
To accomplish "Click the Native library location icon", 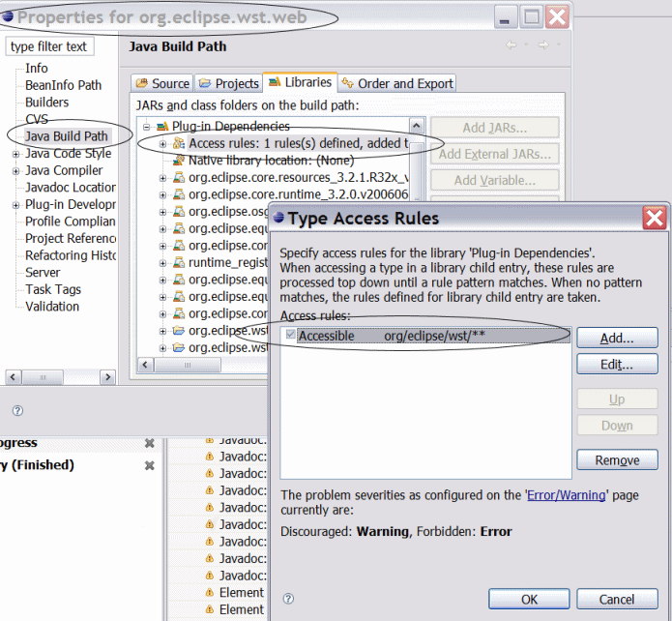I will point(179,161).
